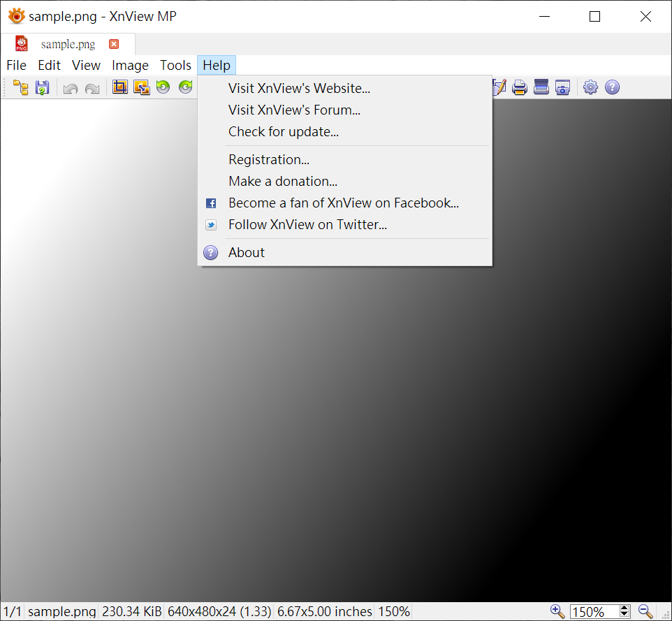This screenshot has width=672, height=621.
Task: Click the 1/1 image counter in status bar
Action: pyautogui.click(x=13, y=612)
